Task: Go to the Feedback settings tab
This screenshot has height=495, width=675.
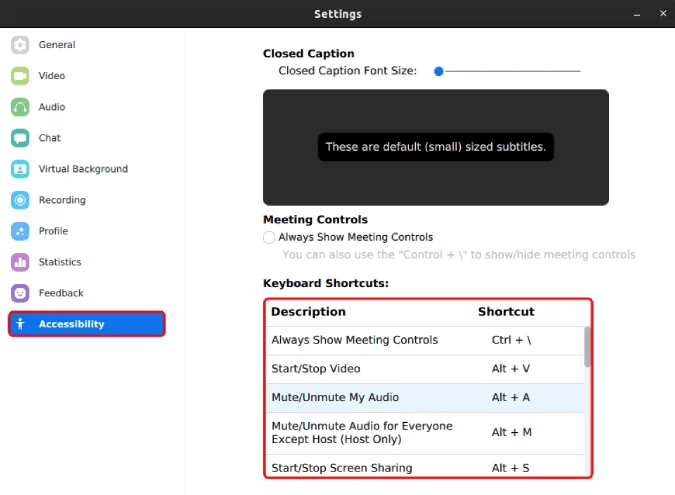Action: [x=61, y=293]
